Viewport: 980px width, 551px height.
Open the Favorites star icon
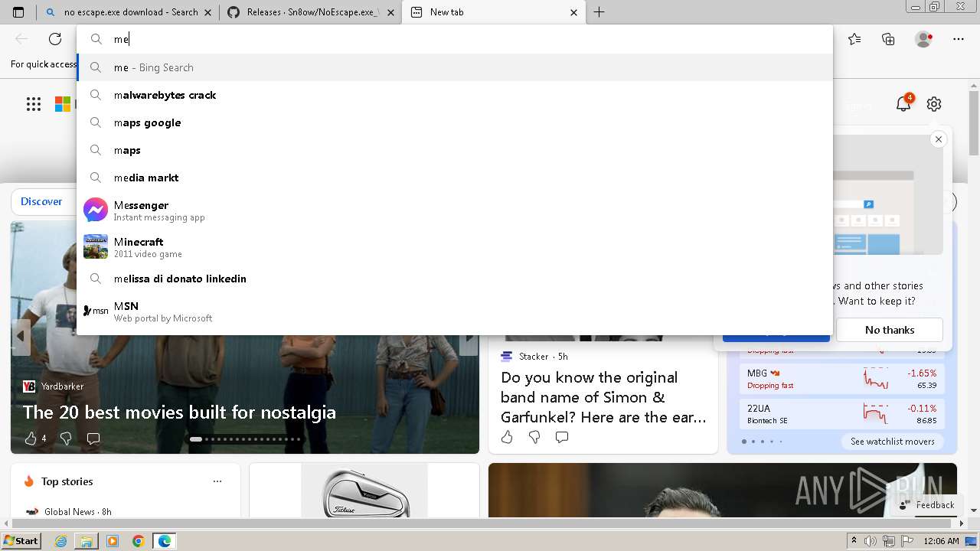pos(854,39)
